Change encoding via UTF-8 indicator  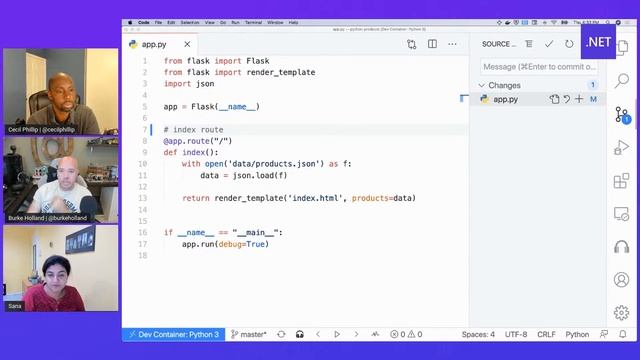click(516, 334)
